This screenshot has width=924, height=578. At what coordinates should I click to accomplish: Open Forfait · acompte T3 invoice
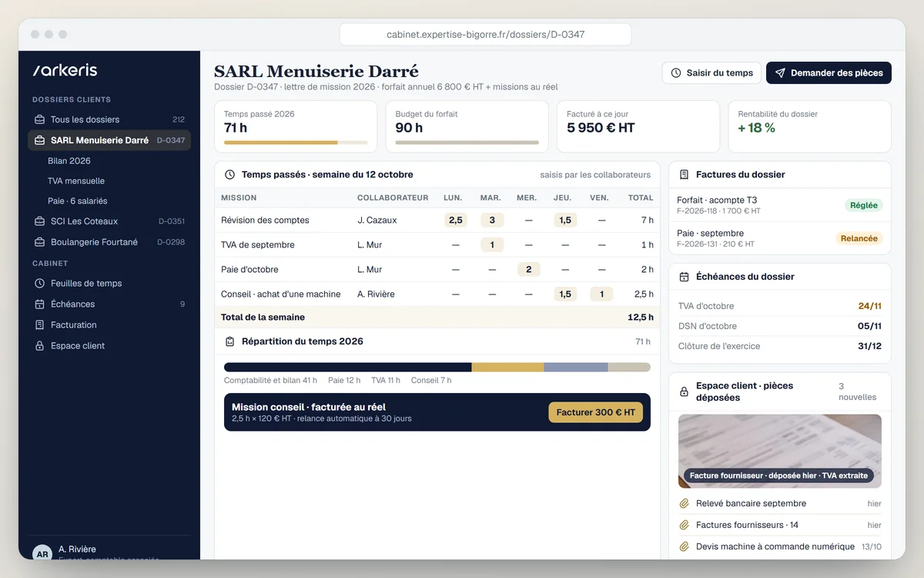[780, 205]
